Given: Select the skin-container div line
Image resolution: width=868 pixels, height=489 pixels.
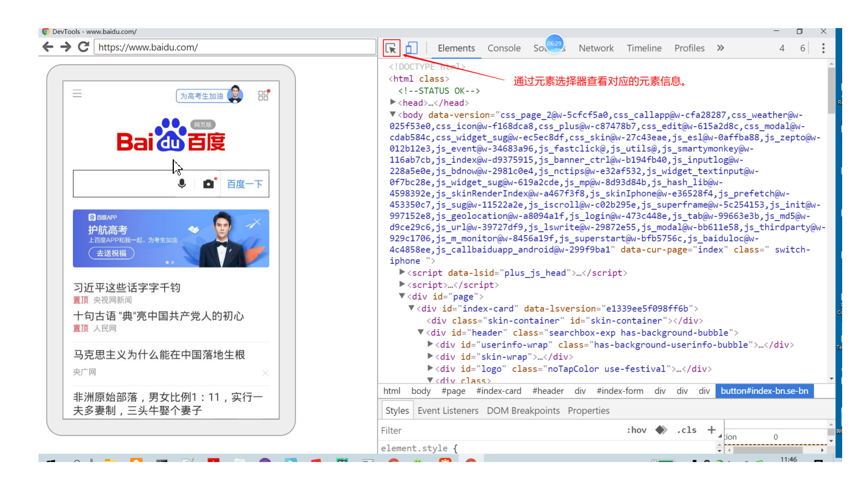Looking at the screenshot, I should point(565,320).
